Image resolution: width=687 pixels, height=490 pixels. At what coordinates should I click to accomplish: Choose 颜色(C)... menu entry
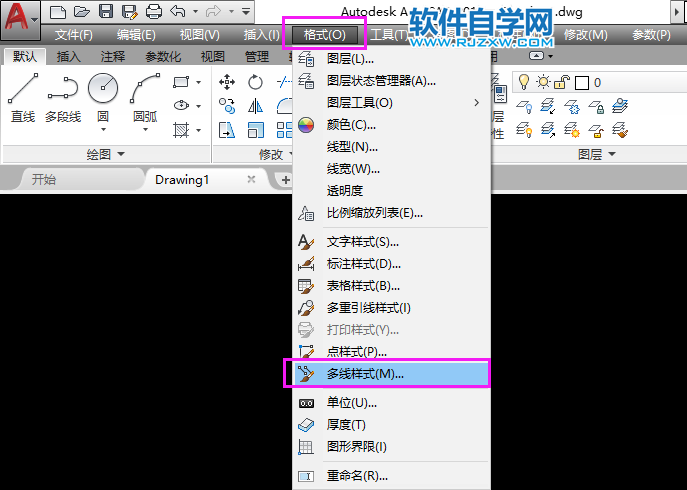tap(391, 125)
